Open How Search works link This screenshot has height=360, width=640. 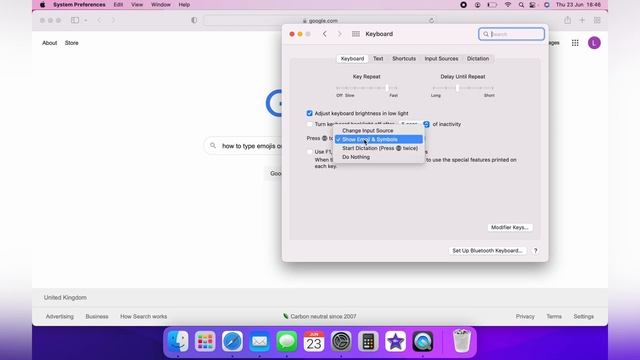(143, 316)
